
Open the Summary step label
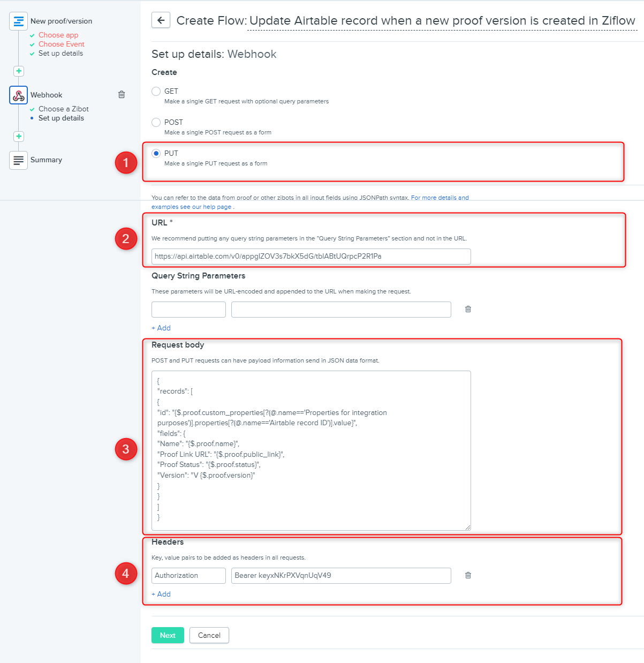(x=46, y=160)
